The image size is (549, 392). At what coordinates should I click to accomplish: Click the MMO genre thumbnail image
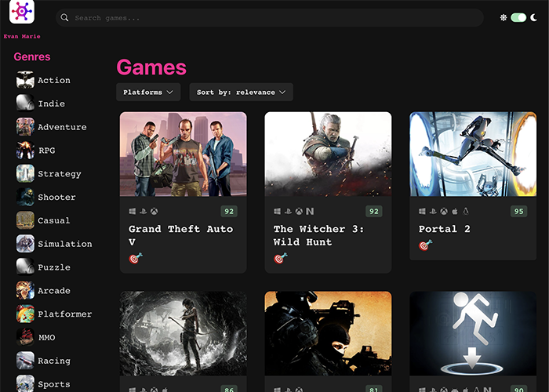25,337
